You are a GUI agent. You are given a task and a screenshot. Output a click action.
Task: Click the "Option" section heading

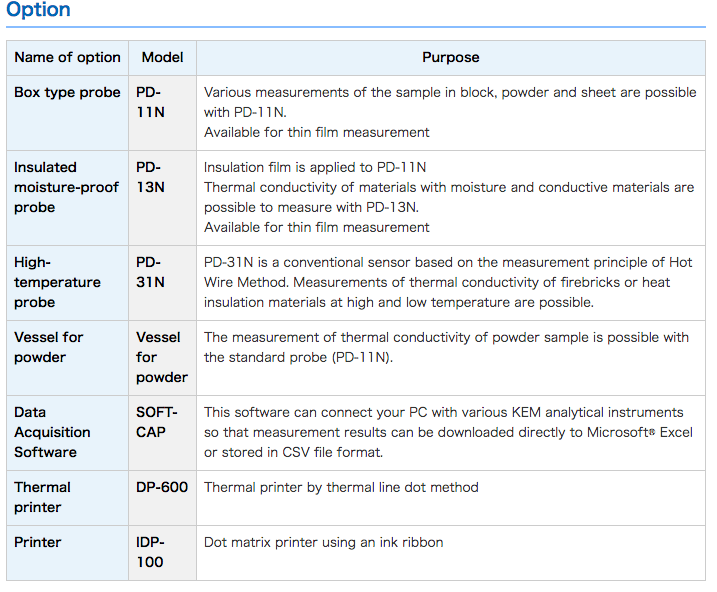[x=39, y=11]
